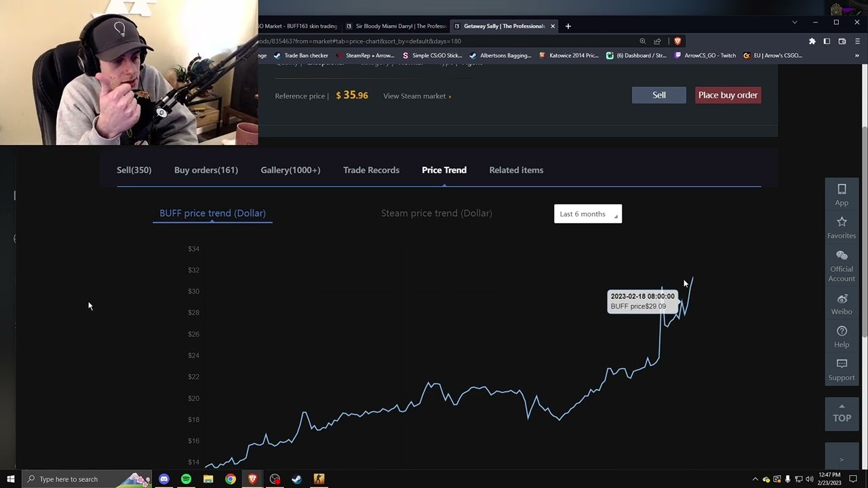Open the tab search chevron
This screenshot has height=488, width=868.
795,22
